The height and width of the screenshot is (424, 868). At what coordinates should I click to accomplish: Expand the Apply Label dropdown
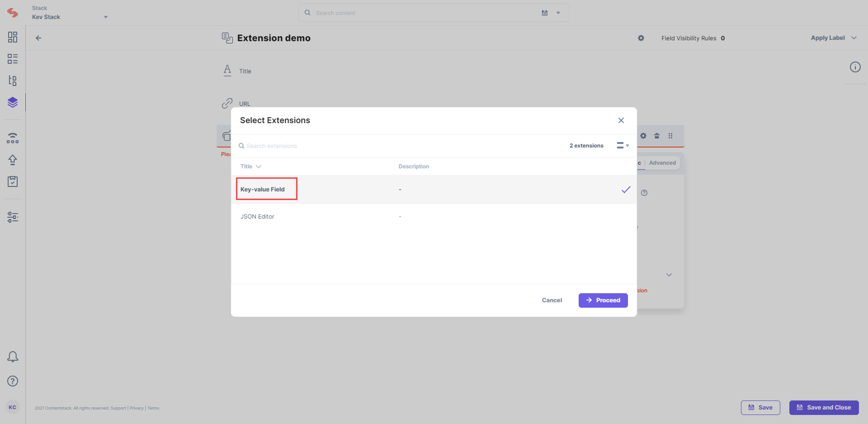coord(834,38)
